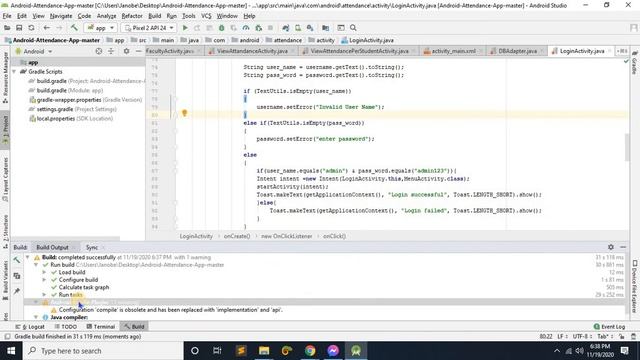Hide the Build panel with minus icon
This screenshot has height=360, width=640.
[623, 247]
